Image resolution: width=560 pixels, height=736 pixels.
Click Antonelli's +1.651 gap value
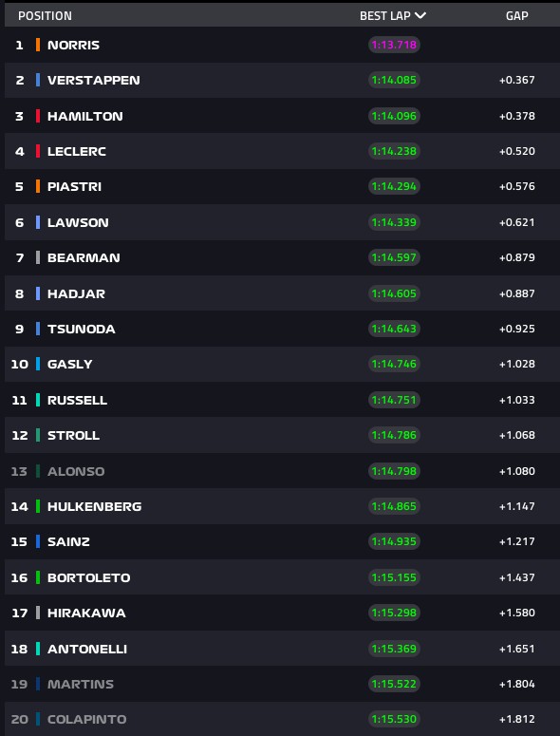pyautogui.click(x=517, y=649)
